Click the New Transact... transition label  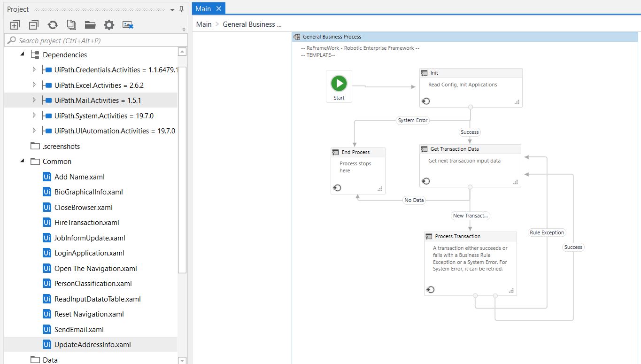(471, 216)
